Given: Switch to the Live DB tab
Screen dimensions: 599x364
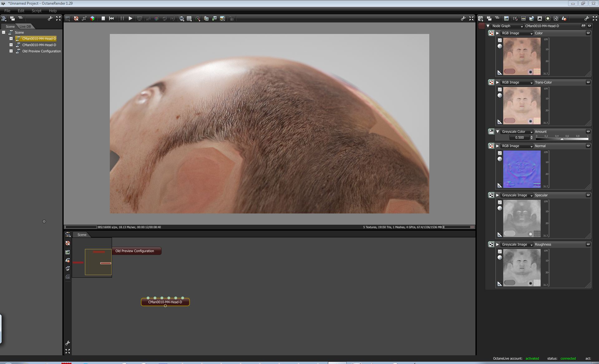Looking at the screenshot, I should (x=25, y=26).
